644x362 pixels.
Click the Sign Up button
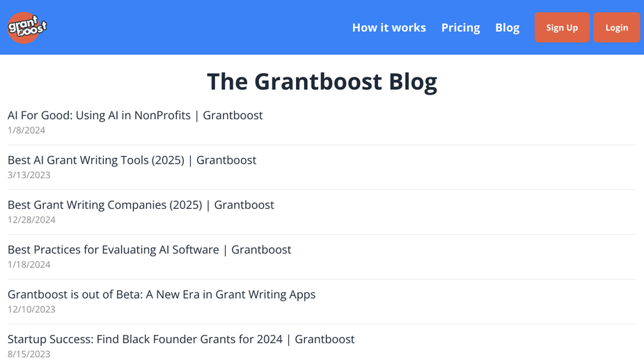click(562, 28)
